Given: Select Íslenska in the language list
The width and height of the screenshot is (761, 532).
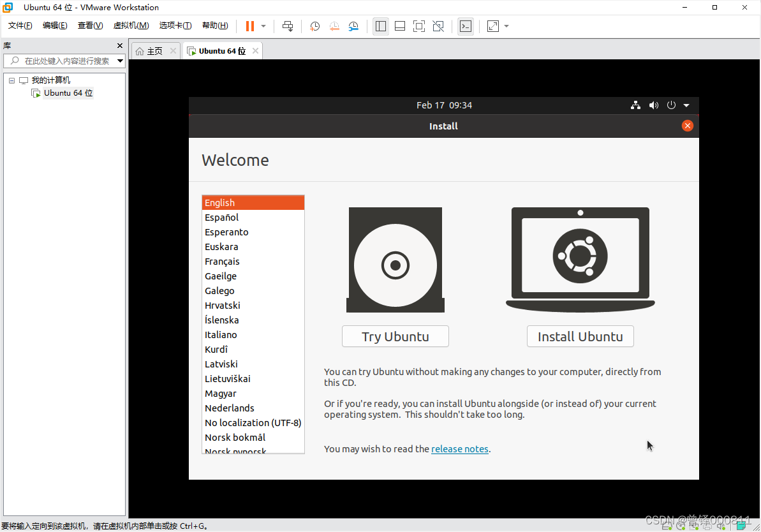Looking at the screenshot, I should [253, 320].
